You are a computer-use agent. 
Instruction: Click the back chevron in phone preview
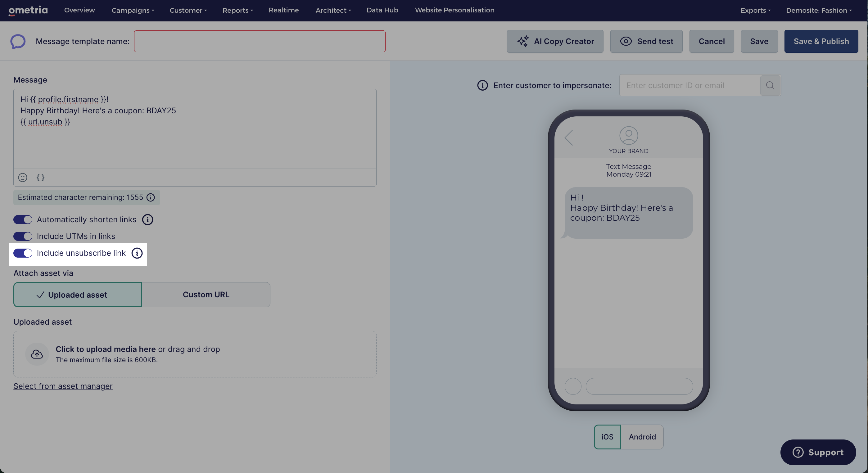(x=569, y=138)
